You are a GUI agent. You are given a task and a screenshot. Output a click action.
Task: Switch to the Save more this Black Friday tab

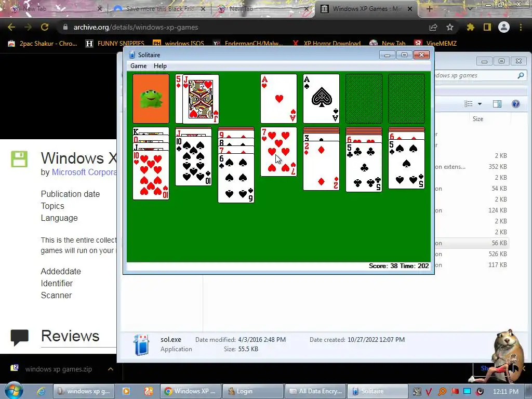point(159,9)
